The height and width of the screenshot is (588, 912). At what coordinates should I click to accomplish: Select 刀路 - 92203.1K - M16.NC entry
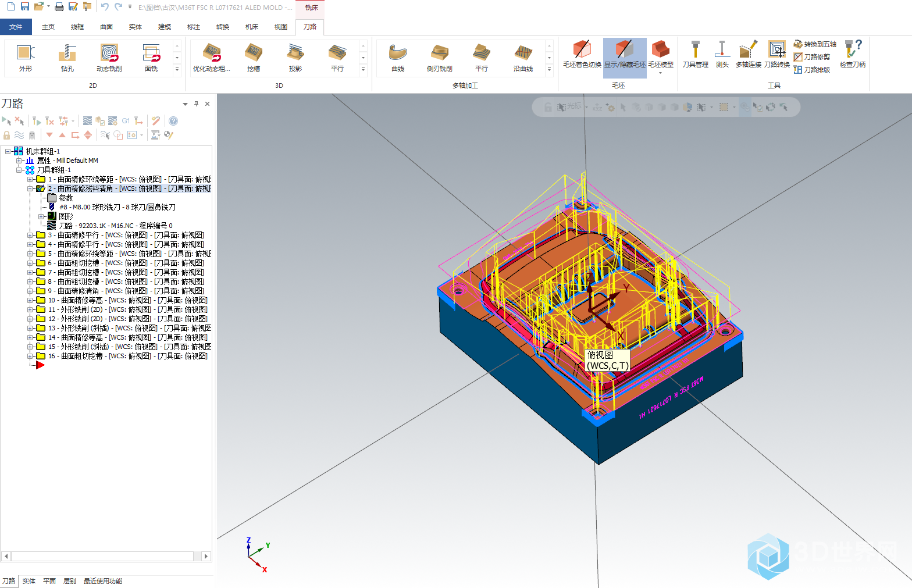coord(111,226)
